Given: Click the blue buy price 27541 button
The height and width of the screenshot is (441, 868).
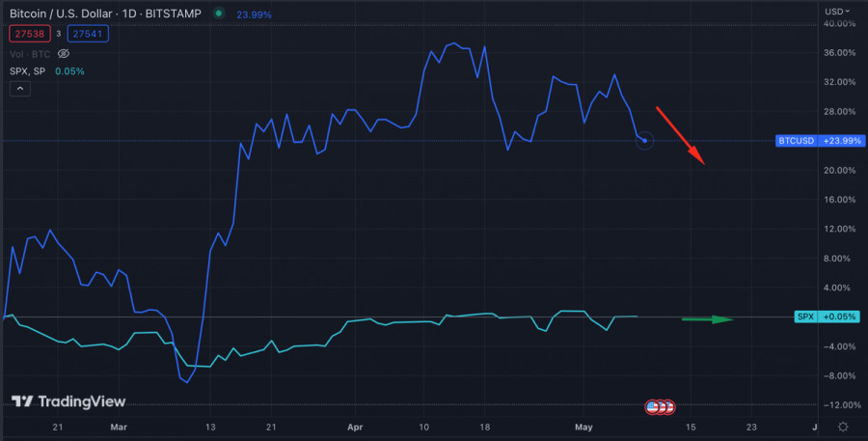Looking at the screenshot, I should pyautogui.click(x=88, y=34).
